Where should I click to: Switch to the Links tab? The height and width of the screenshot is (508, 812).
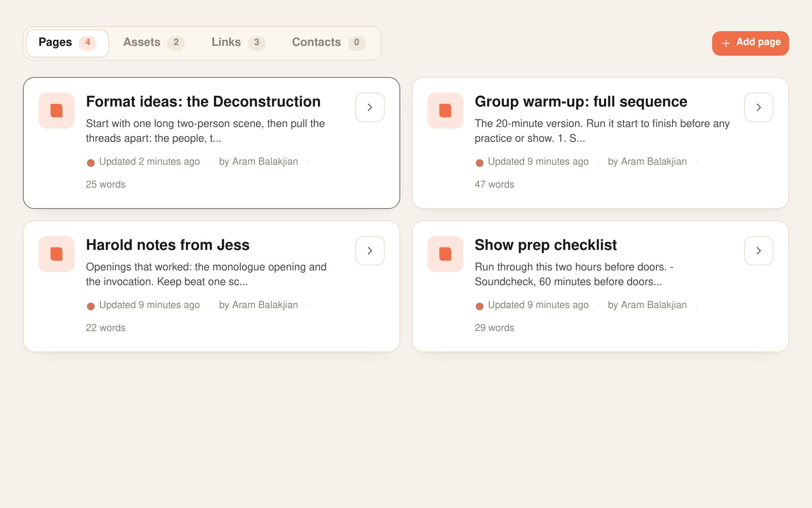tap(239, 43)
